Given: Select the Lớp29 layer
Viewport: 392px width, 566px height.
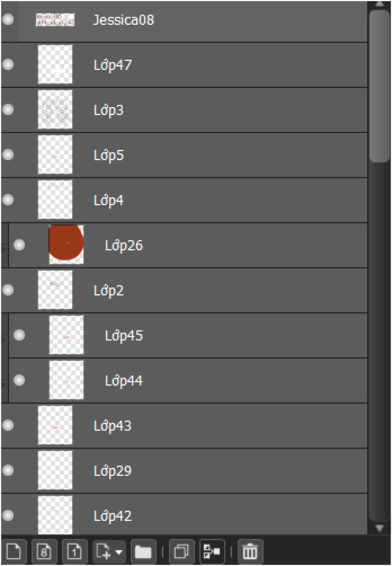Looking at the screenshot, I should click(184, 471).
